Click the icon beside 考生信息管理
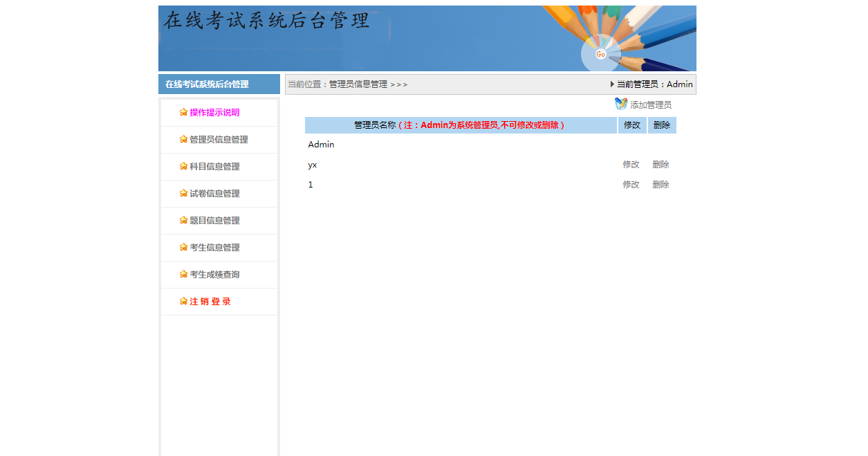Screen dimensions: 868x456 pos(183,247)
